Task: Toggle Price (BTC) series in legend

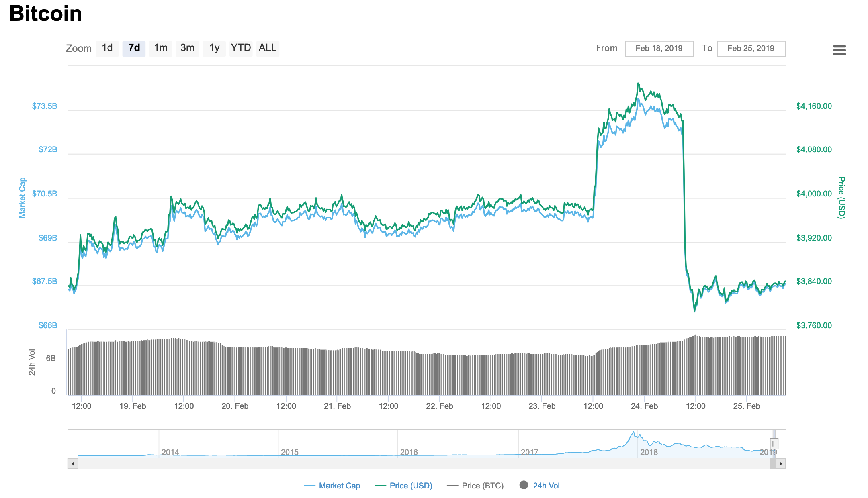Action: coord(475,486)
